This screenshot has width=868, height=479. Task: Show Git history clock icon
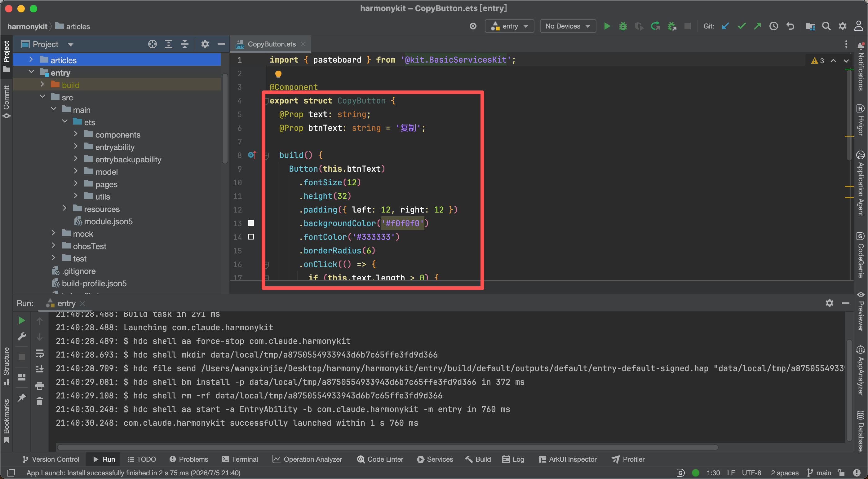tap(774, 26)
